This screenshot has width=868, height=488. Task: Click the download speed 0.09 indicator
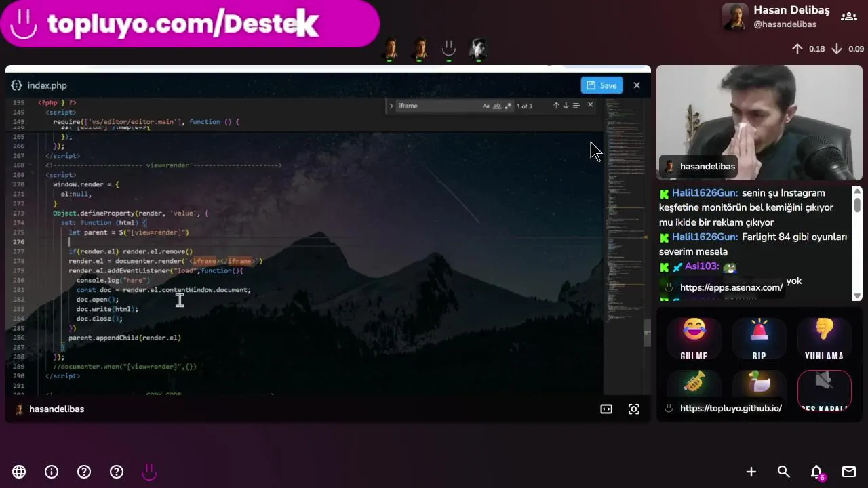(x=848, y=49)
